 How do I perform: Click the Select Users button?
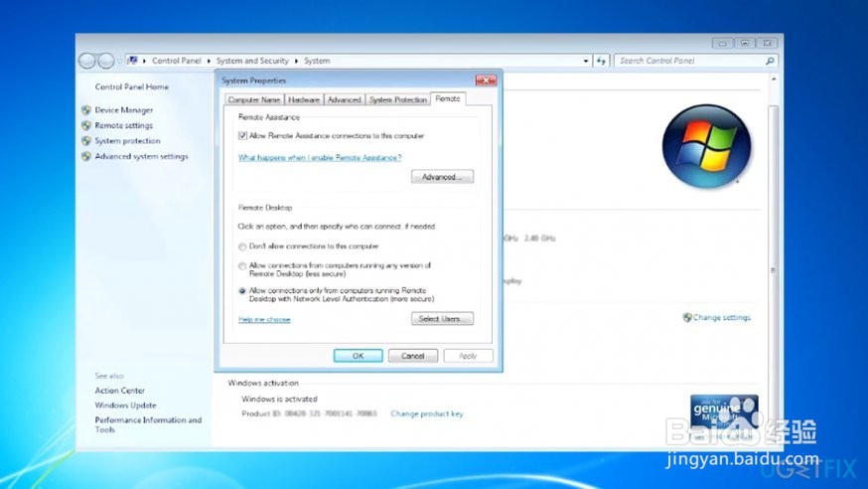coord(442,318)
